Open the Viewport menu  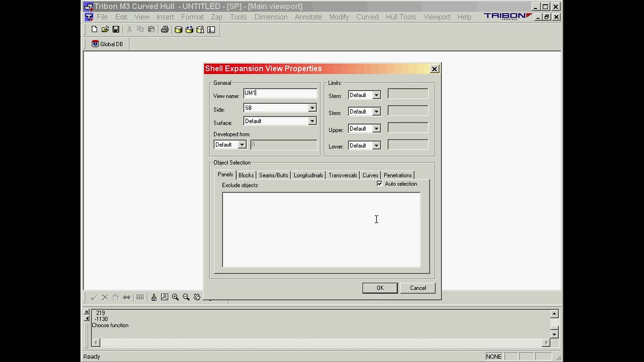click(x=437, y=17)
